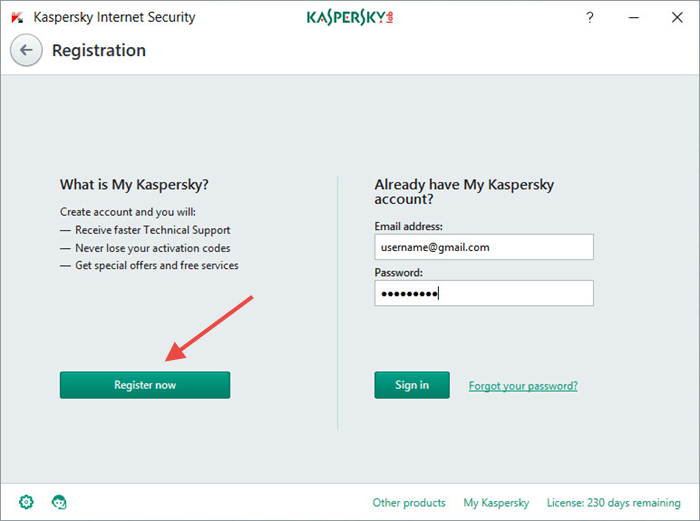The height and width of the screenshot is (521, 700).
Task: Click the Sign in button
Action: click(412, 385)
